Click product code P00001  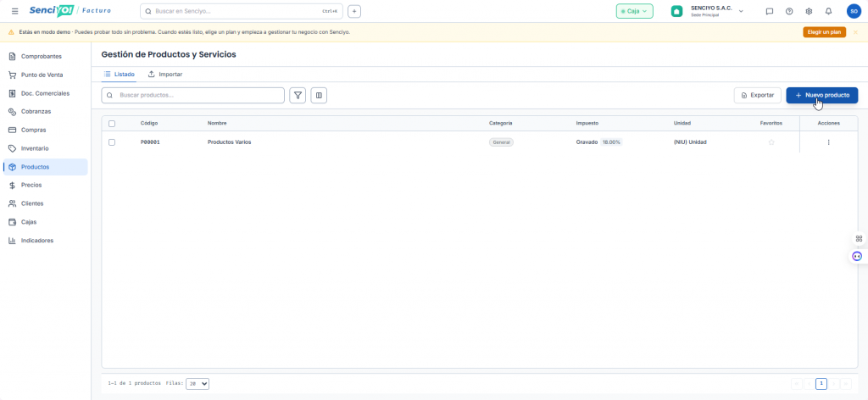150,142
